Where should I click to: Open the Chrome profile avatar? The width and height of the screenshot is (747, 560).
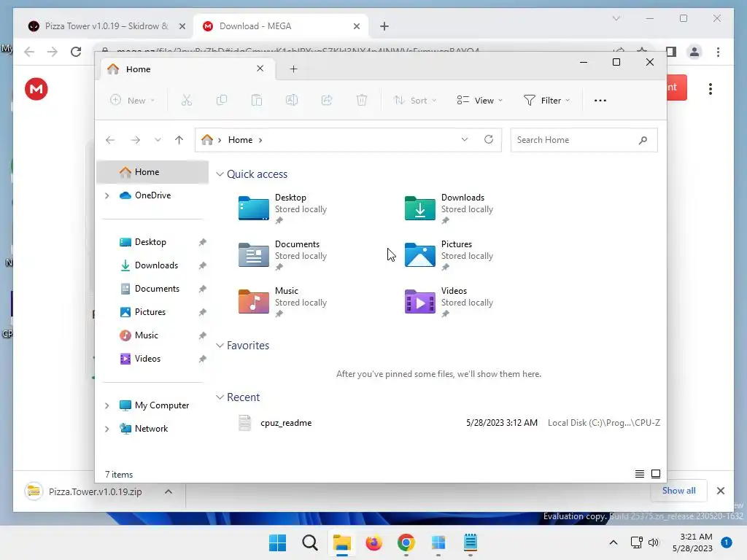tap(694, 52)
